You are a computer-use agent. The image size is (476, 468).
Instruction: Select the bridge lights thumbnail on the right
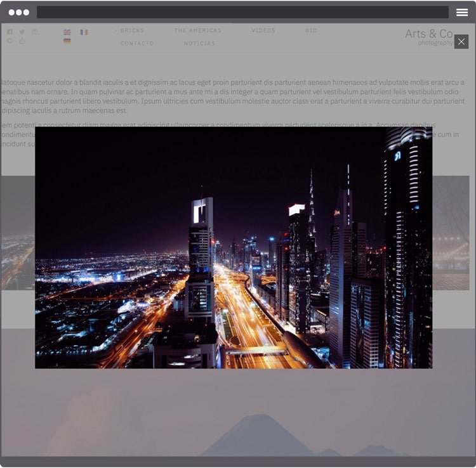(x=451, y=233)
